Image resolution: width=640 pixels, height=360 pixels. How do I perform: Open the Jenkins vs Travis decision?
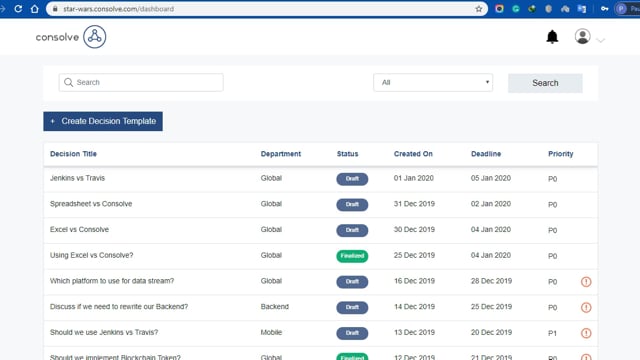click(77, 178)
